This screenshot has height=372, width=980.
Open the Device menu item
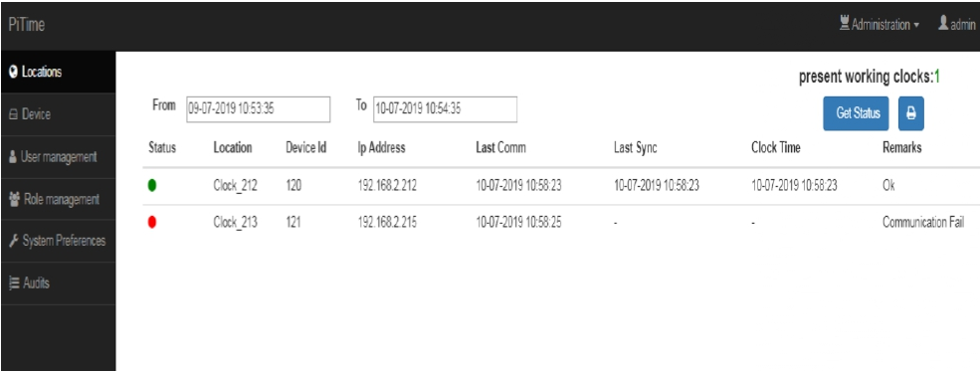pyautogui.click(x=58, y=115)
